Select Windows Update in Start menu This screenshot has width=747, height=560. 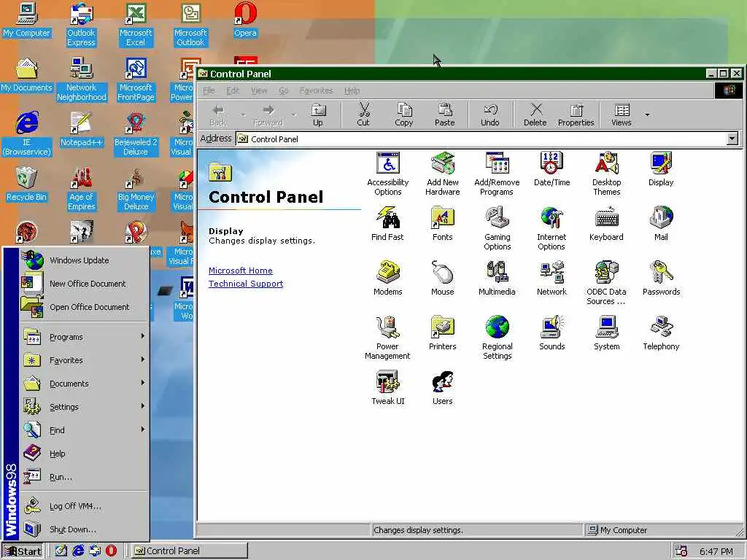pyautogui.click(x=84, y=260)
